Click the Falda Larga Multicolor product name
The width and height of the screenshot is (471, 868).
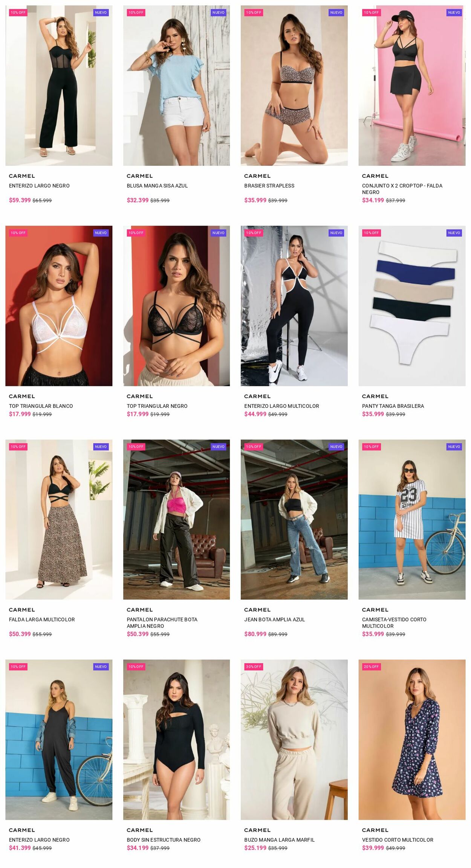[42, 619]
